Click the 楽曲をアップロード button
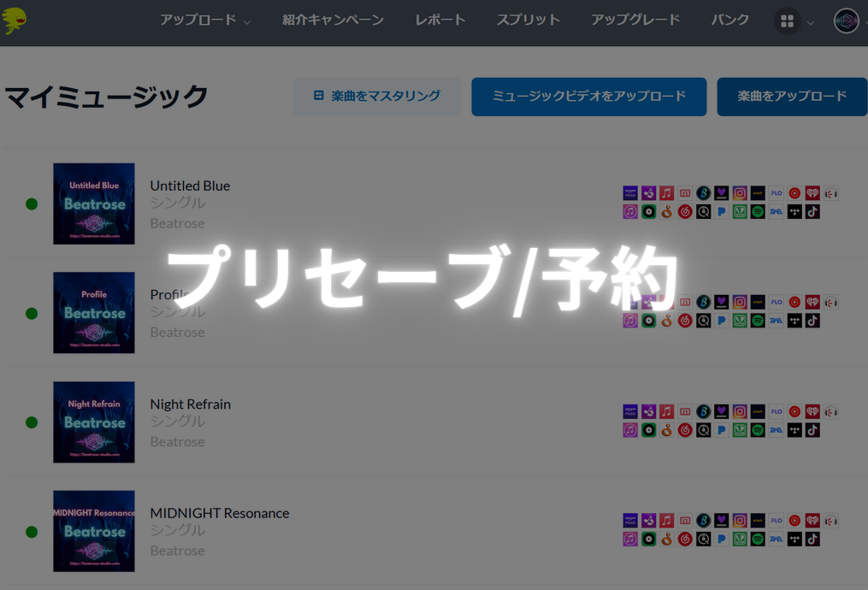The height and width of the screenshot is (590, 868). 792,97
